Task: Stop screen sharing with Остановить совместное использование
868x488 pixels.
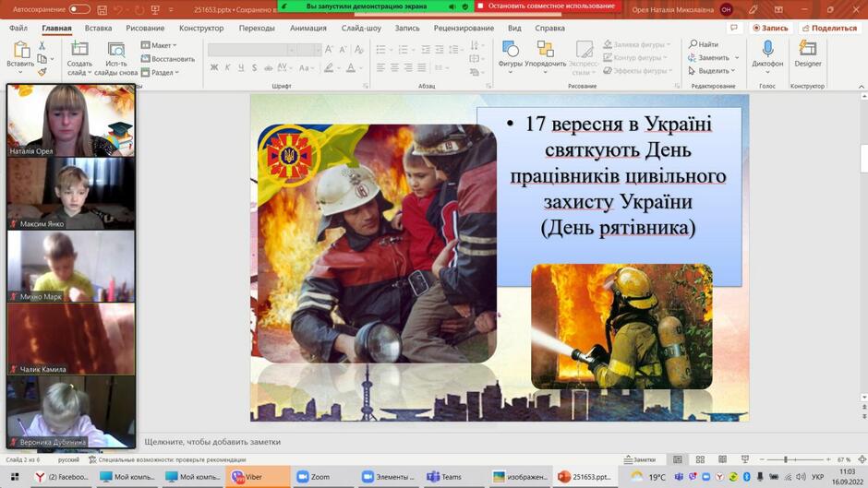Action: click(x=547, y=6)
